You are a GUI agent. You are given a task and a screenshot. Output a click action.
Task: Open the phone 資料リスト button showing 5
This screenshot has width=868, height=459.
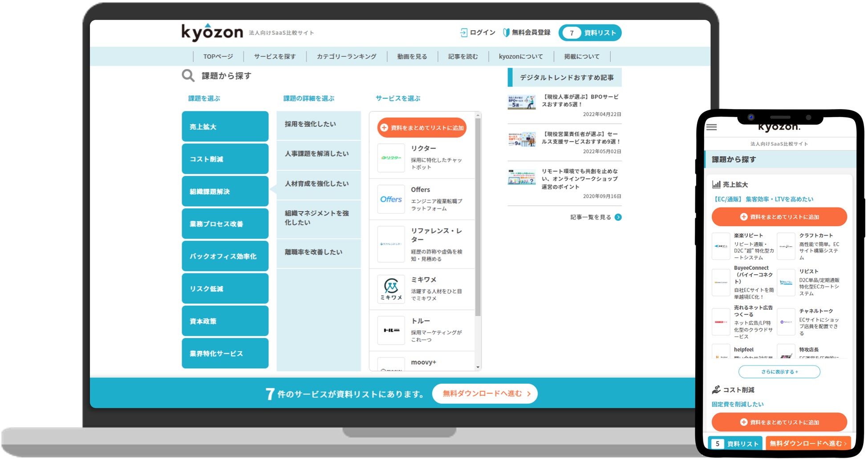735,443
